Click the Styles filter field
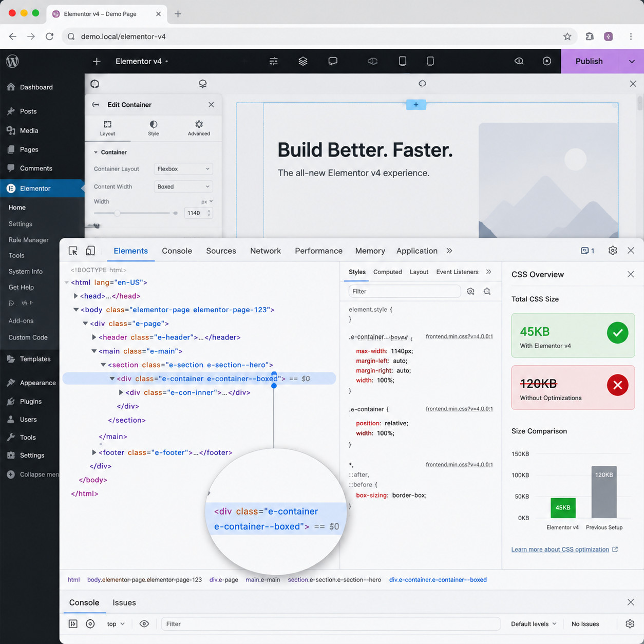The width and height of the screenshot is (644, 644). tap(404, 291)
